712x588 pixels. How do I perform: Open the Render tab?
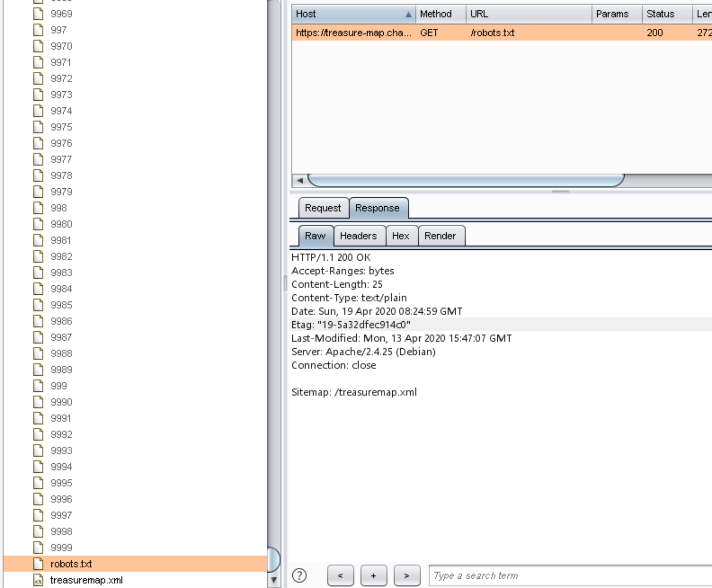pos(440,236)
